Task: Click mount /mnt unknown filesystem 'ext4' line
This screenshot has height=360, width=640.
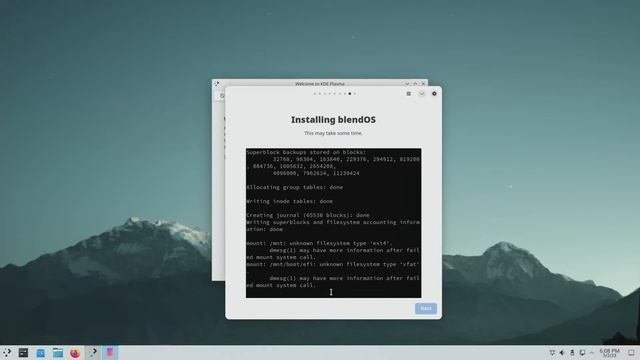Action: pyautogui.click(x=319, y=243)
